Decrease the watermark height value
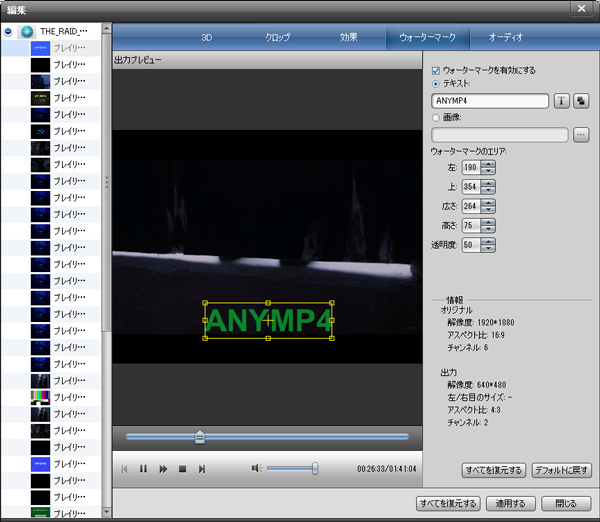Image resolution: width=600 pixels, height=522 pixels. 488,229
